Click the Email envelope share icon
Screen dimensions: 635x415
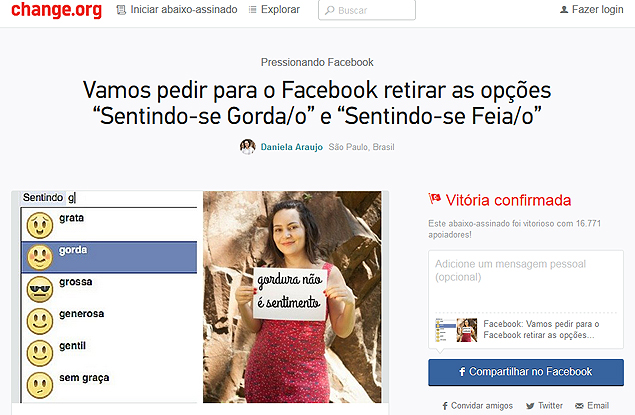click(x=579, y=406)
